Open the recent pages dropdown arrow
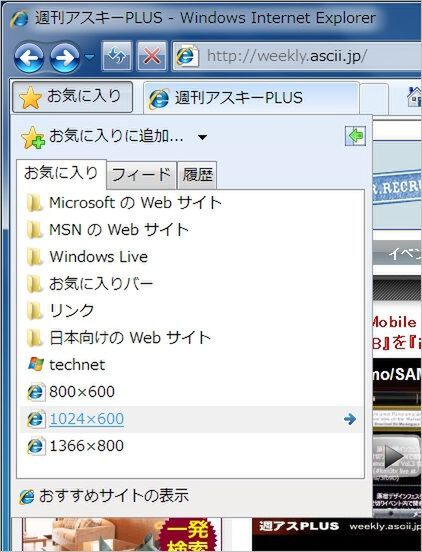Screen dimensions: 422x552 (89, 56)
